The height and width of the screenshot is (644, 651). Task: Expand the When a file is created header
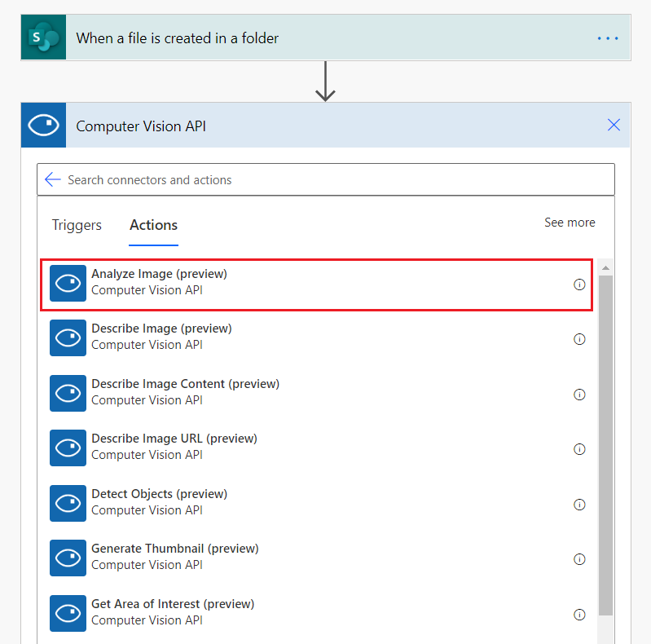[326, 37]
